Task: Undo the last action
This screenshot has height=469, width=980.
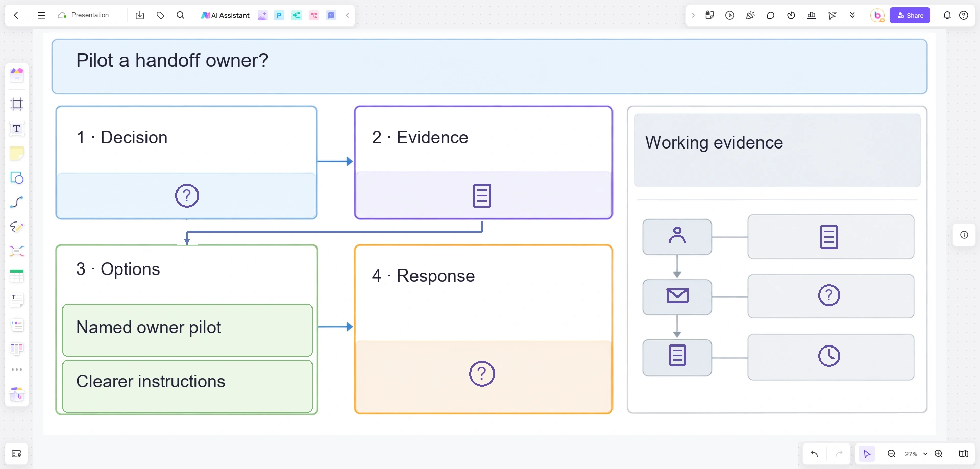Action: pos(814,454)
